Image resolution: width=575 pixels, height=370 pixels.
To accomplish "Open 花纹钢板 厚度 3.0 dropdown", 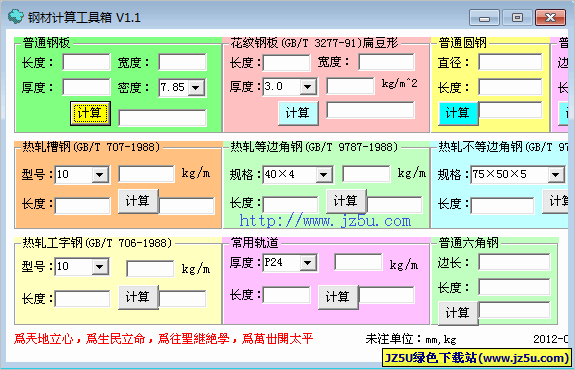I will coord(308,87).
